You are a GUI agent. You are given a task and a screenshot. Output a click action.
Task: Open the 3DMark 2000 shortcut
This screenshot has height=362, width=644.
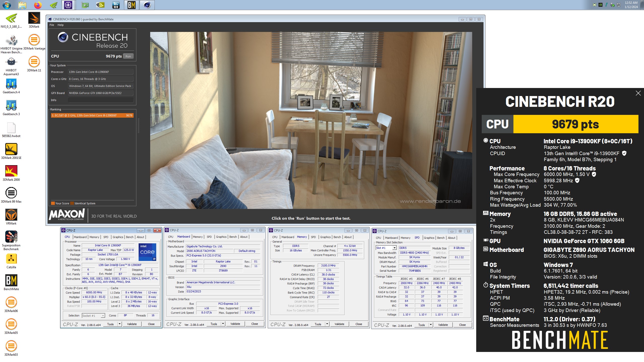click(x=11, y=173)
